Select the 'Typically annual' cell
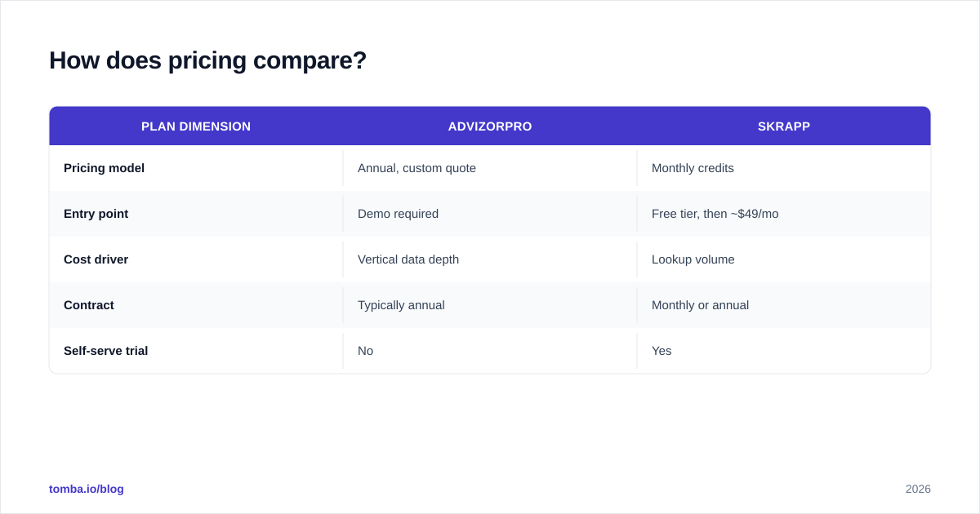Screen dimensions: 980x514 point(401,305)
